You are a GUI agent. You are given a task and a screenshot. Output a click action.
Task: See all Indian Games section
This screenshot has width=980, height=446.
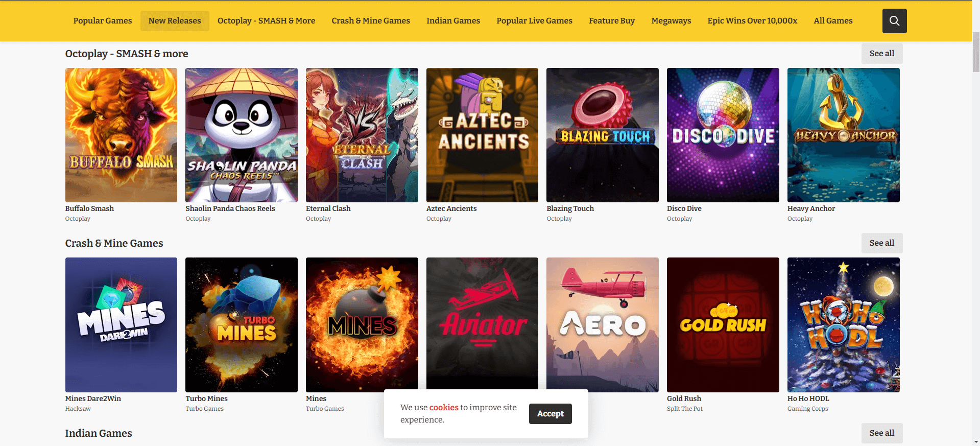point(882,433)
